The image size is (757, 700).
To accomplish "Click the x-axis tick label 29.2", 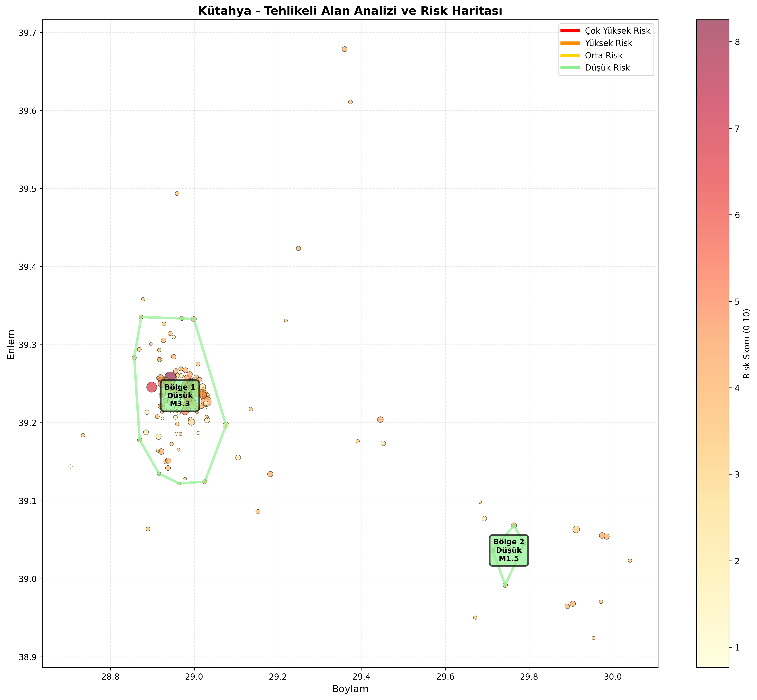I will tap(278, 677).
